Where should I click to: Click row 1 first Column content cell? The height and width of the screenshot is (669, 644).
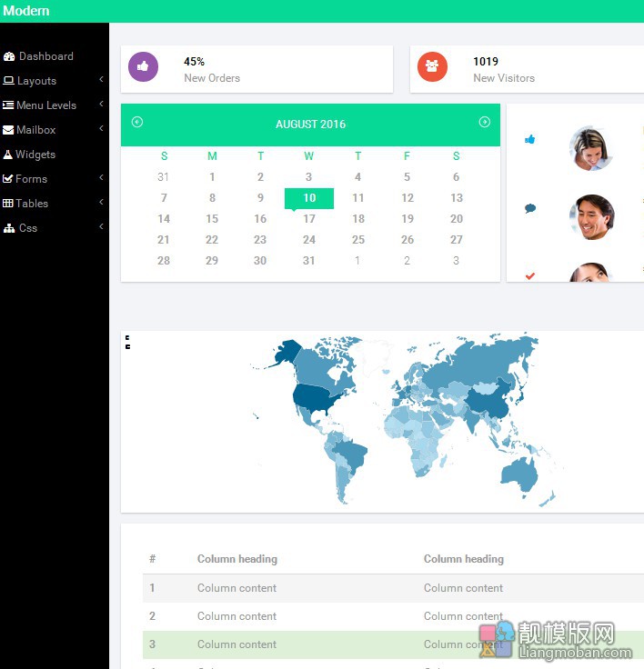tap(236, 588)
